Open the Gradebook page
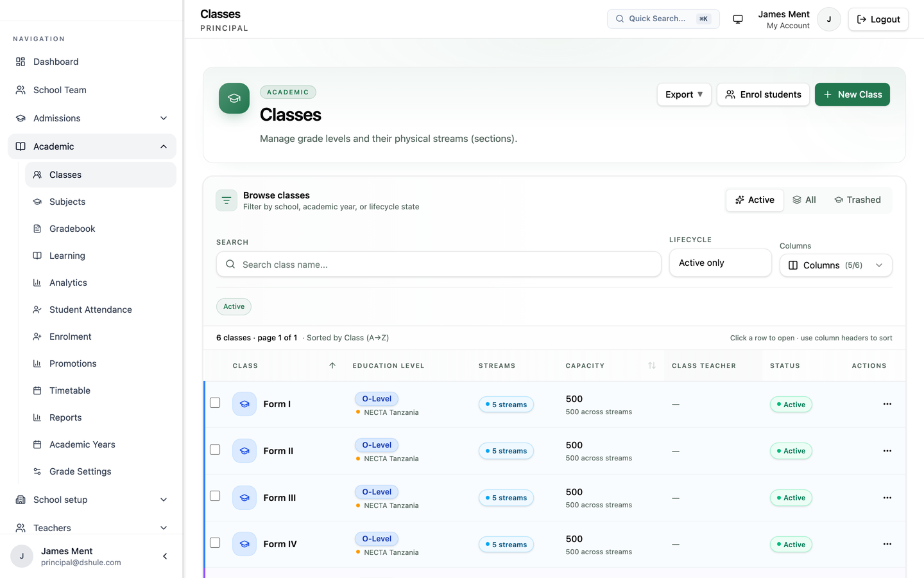The image size is (924, 578). click(x=101, y=229)
